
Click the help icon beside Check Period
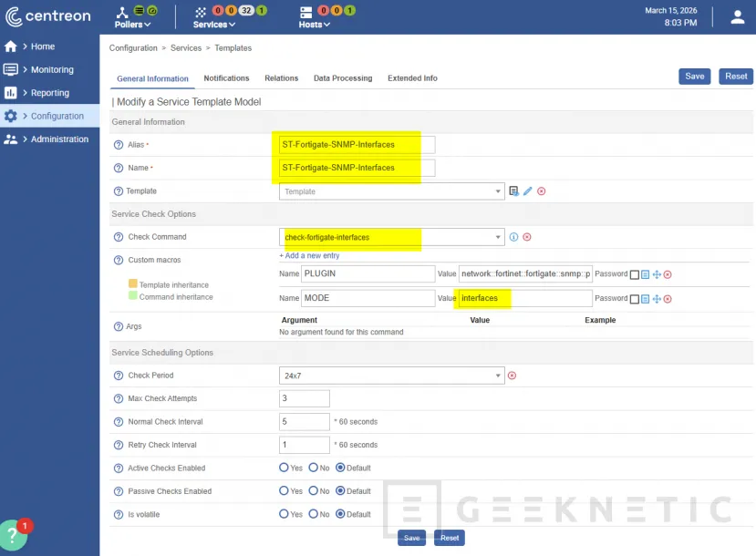point(118,376)
